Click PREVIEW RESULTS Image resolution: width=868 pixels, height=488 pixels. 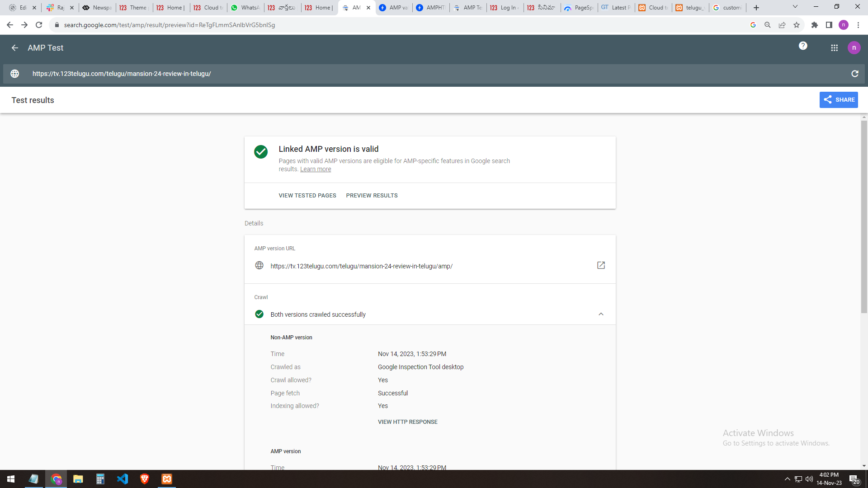click(x=372, y=196)
